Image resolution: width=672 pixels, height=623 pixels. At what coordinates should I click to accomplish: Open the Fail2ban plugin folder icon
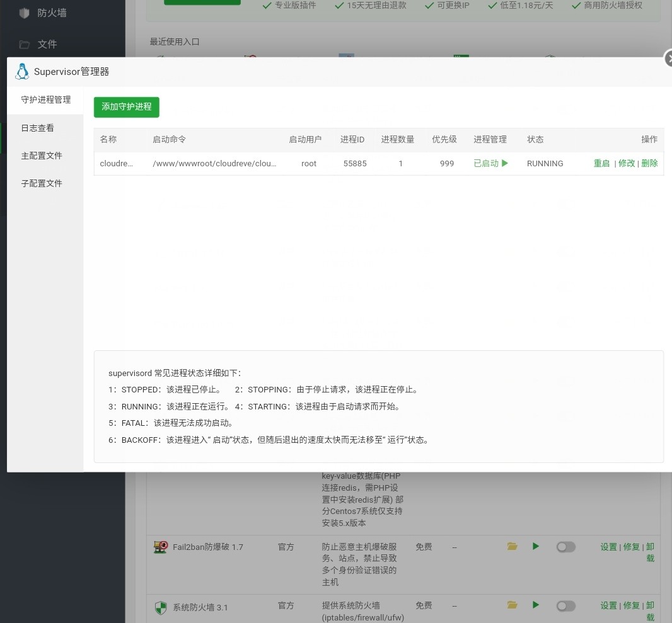click(x=512, y=546)
